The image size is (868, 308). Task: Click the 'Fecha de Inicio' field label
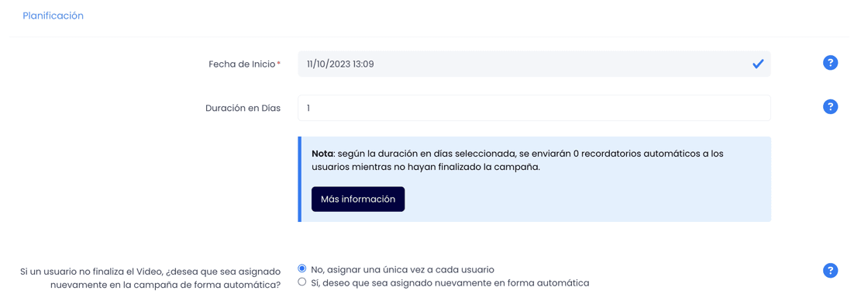click(242, 64)
